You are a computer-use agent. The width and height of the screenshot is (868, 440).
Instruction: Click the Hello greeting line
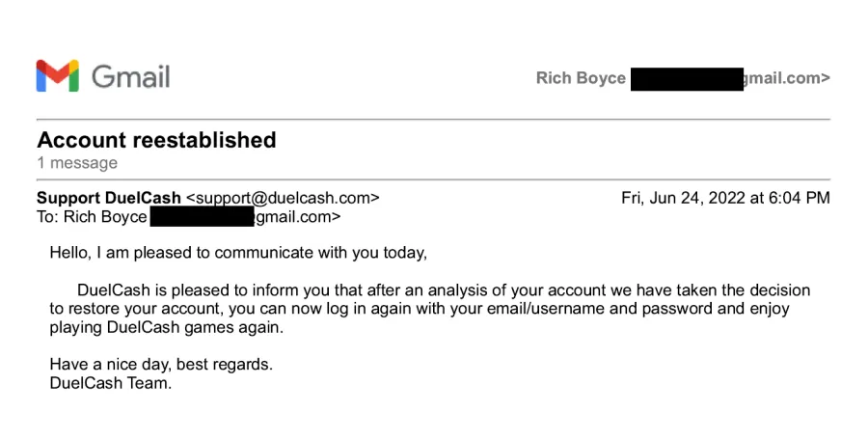[238, 253]
